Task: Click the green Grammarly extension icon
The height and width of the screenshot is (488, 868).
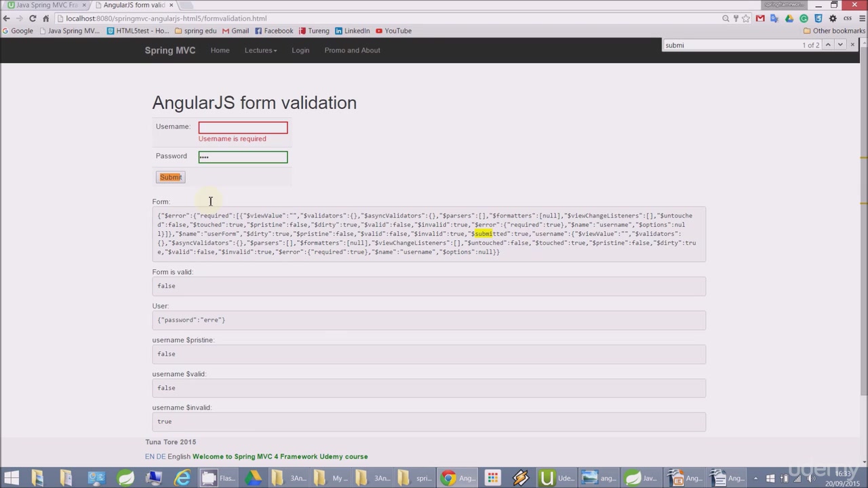Action: [804, 18]
